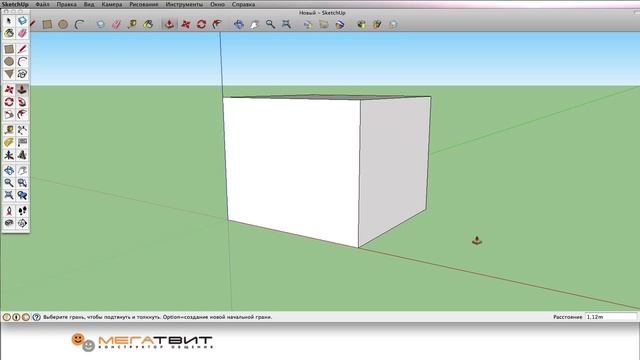Viewport: 640px width, 360px height.
Task: Click Rectangle in the top toolbar
Action: pos(47,24)
